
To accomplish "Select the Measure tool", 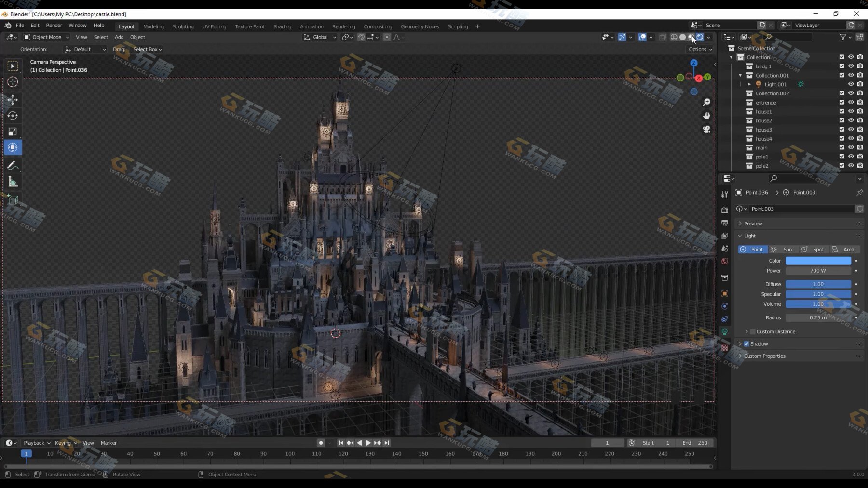I will click(13, 182).
